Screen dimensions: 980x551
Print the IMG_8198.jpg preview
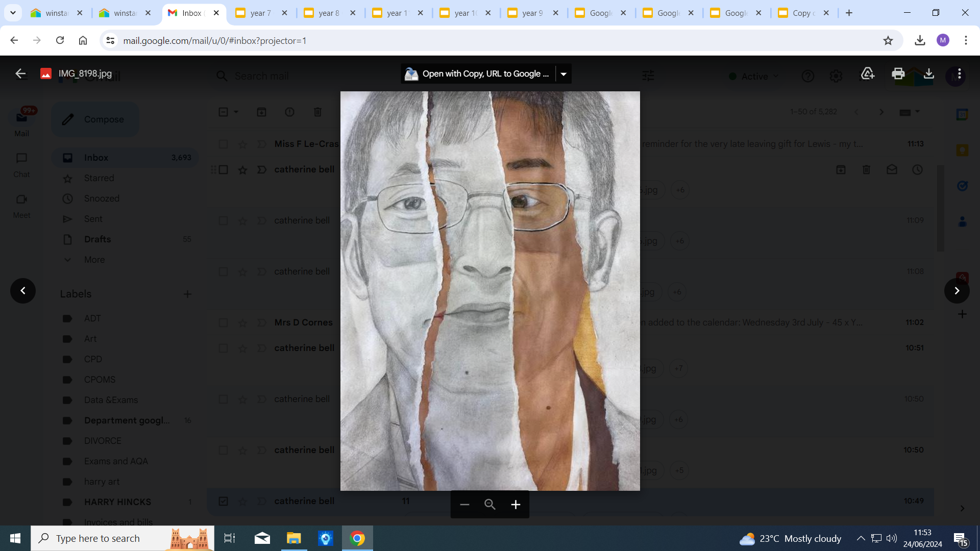[x=898, y=74]
